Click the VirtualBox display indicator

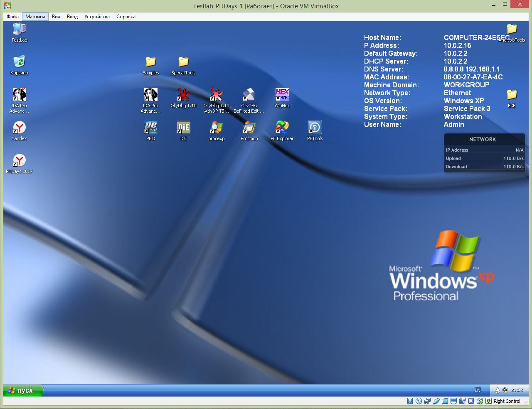click(453, 401)
